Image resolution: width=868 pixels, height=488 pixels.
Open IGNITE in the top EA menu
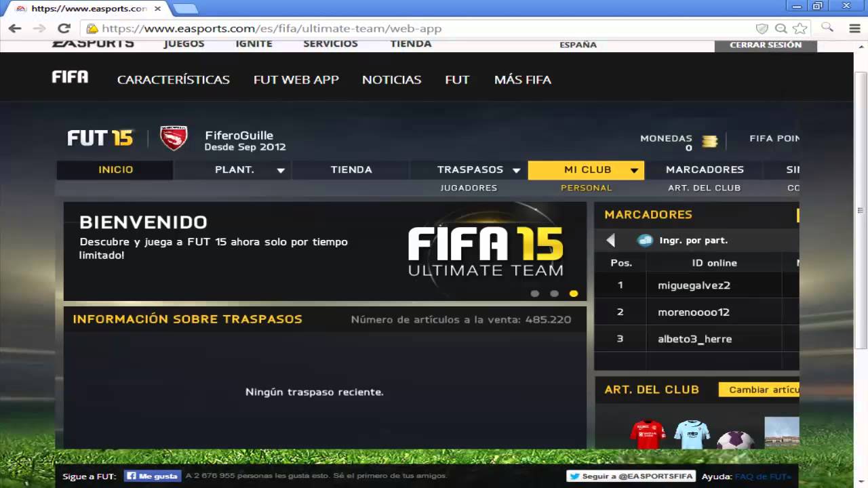point(254,44)
